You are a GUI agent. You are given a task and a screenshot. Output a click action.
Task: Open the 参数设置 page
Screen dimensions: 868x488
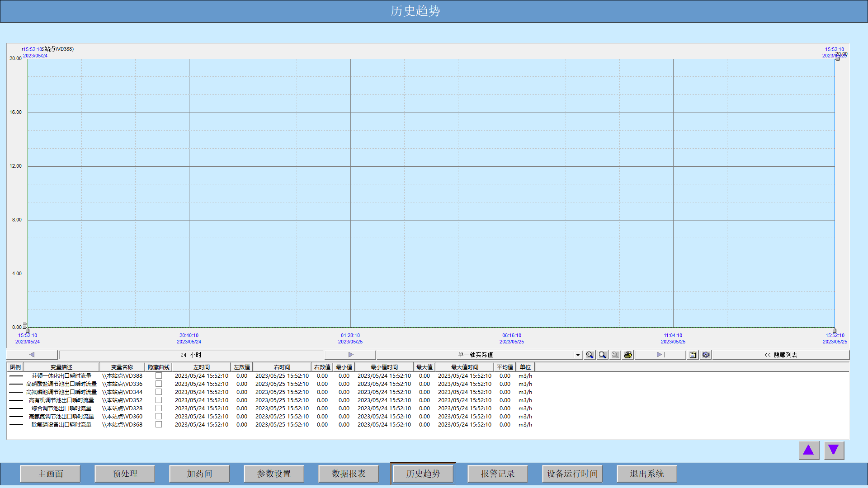pyautogui.click(x=274, y=474)
